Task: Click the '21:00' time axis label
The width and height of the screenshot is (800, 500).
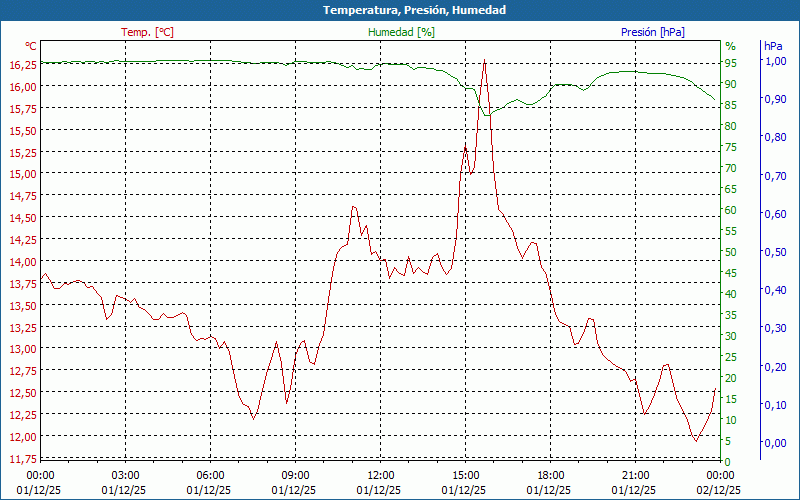Action: click(636, 476)
